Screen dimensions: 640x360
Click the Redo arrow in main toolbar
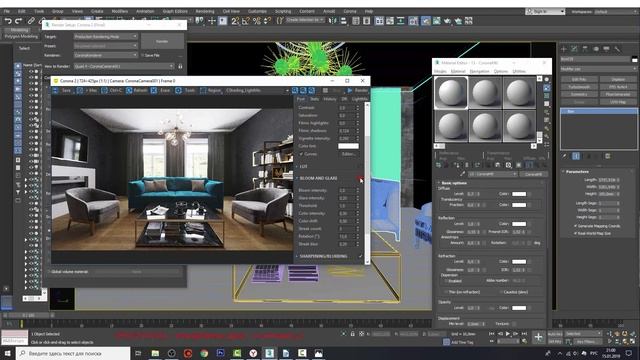18,21
